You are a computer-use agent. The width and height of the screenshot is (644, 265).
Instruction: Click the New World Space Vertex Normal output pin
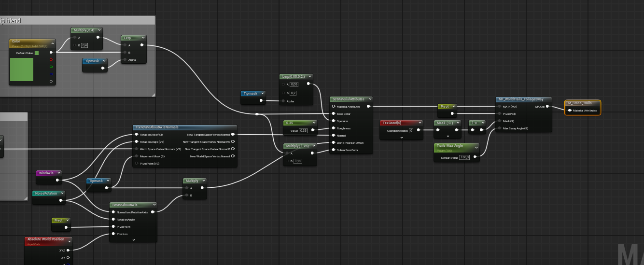pyautogui.click(x=233, y=156)
